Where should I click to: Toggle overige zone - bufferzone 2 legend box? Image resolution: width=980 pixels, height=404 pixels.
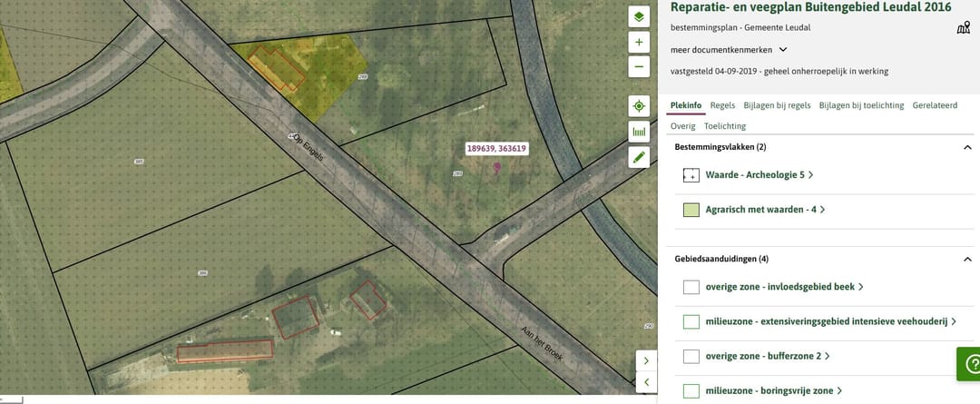pyautogui.click(x=691, y=356)
